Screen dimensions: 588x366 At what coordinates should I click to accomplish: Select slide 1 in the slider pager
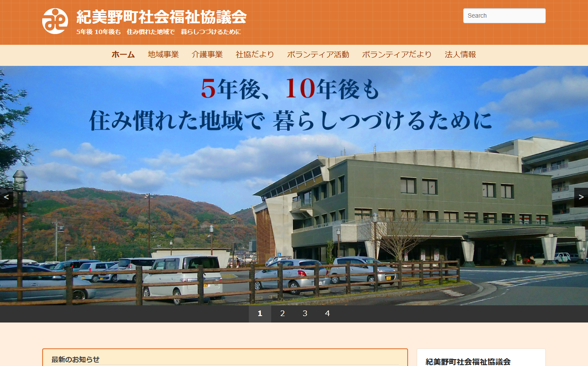(x=260, y=313)
